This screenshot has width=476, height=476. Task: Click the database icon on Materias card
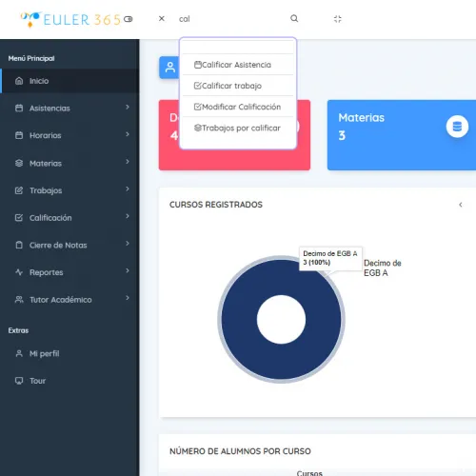[x=457, y=127]
